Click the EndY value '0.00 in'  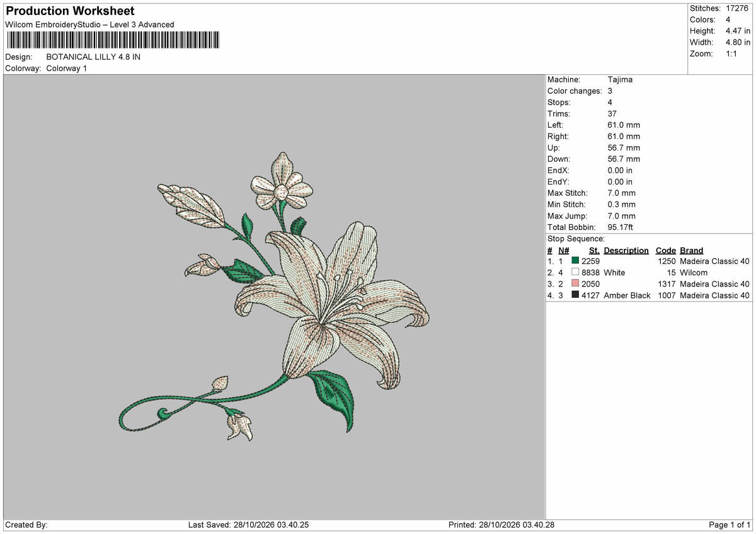point(620,181)
